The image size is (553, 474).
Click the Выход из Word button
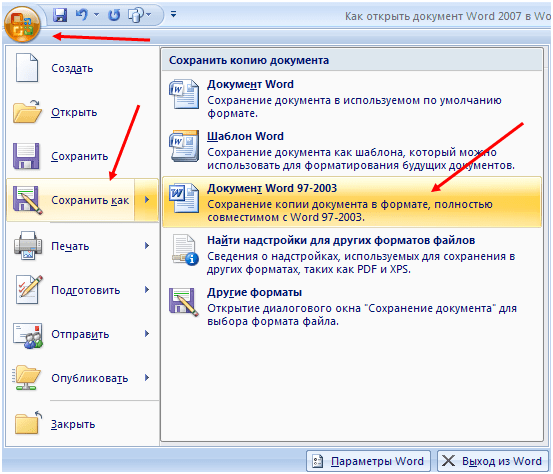click(492, 461)
